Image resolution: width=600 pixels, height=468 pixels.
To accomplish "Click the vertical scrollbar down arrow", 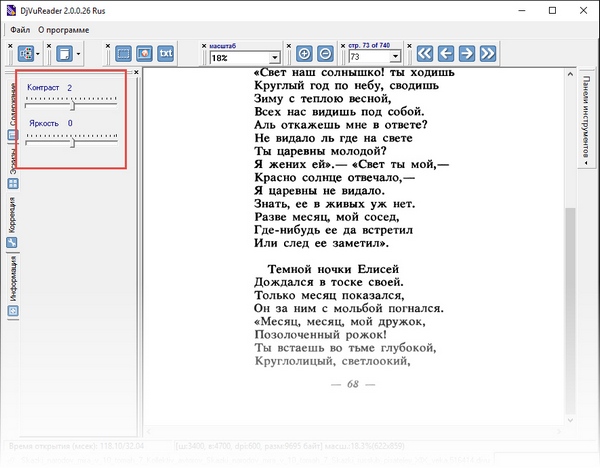I will coord(570,420).
